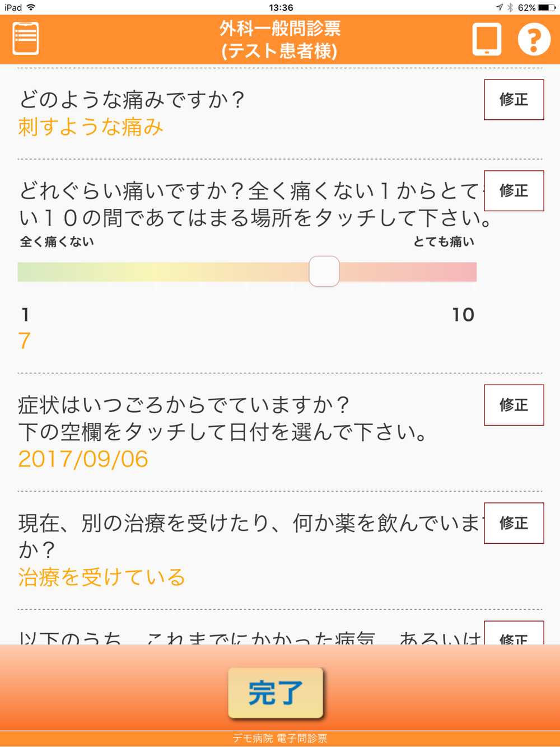Tap the battery indicator icon
The width and height of the screenshot is (560, 747).
pos(547,7)
